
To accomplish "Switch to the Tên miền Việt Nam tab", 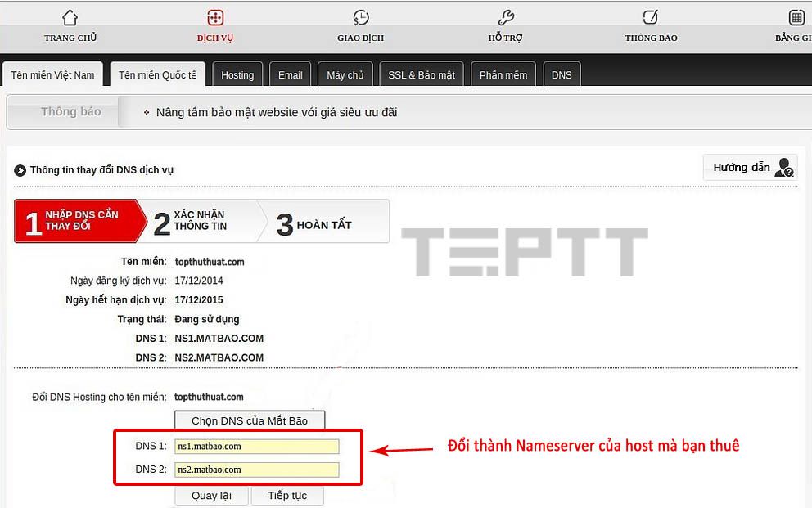I will click(x=52, y=75).
